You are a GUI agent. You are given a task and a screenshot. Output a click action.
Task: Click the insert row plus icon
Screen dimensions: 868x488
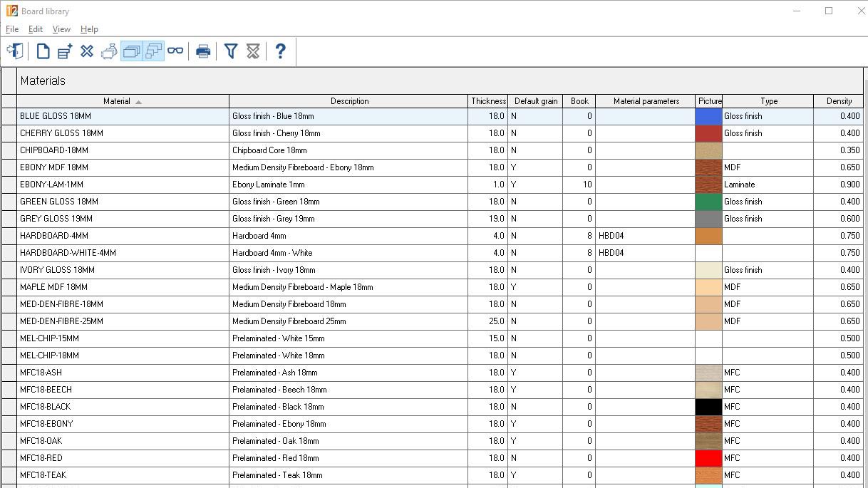(65, 51)
